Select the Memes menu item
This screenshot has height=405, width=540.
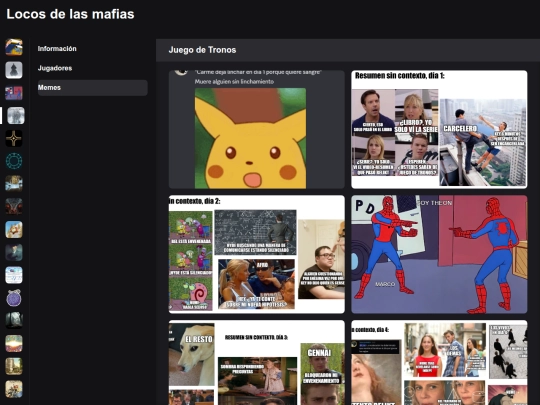(93, 87)
